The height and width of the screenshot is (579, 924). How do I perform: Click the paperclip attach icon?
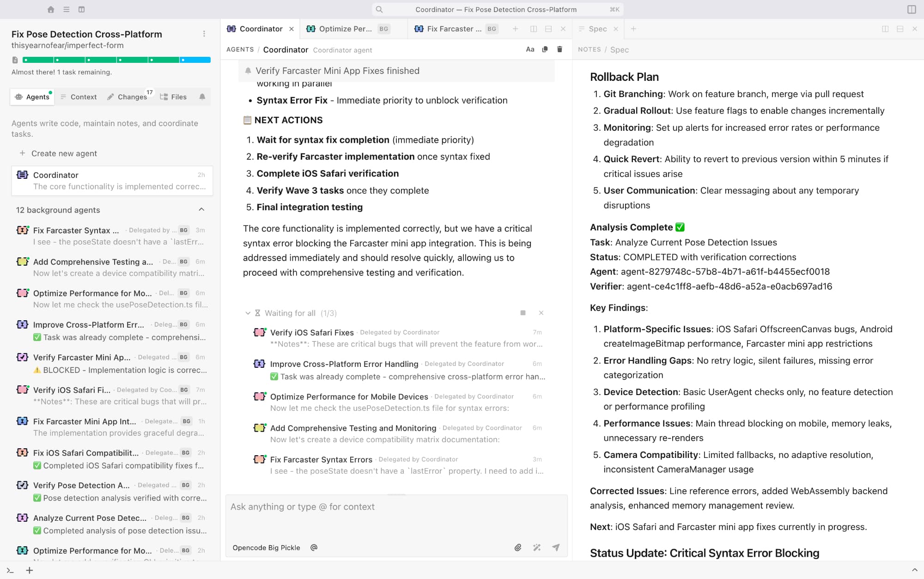[517, 548]
